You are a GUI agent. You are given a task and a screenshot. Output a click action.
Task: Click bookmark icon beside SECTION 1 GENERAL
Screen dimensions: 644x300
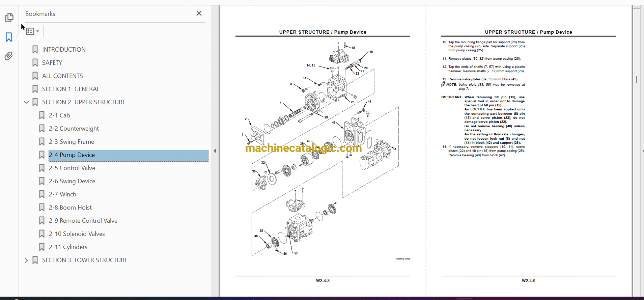[x=35, y=89]
